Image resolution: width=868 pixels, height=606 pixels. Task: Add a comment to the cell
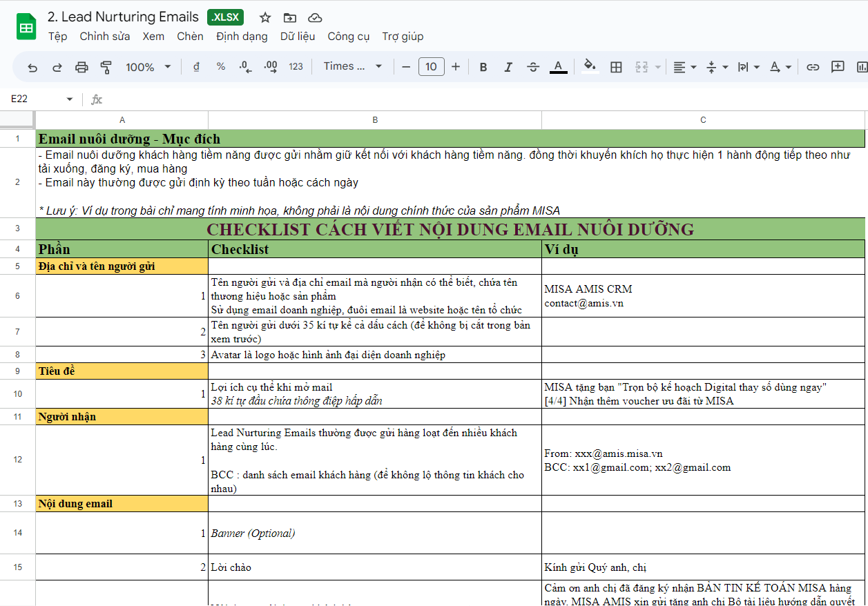(838, 67)
